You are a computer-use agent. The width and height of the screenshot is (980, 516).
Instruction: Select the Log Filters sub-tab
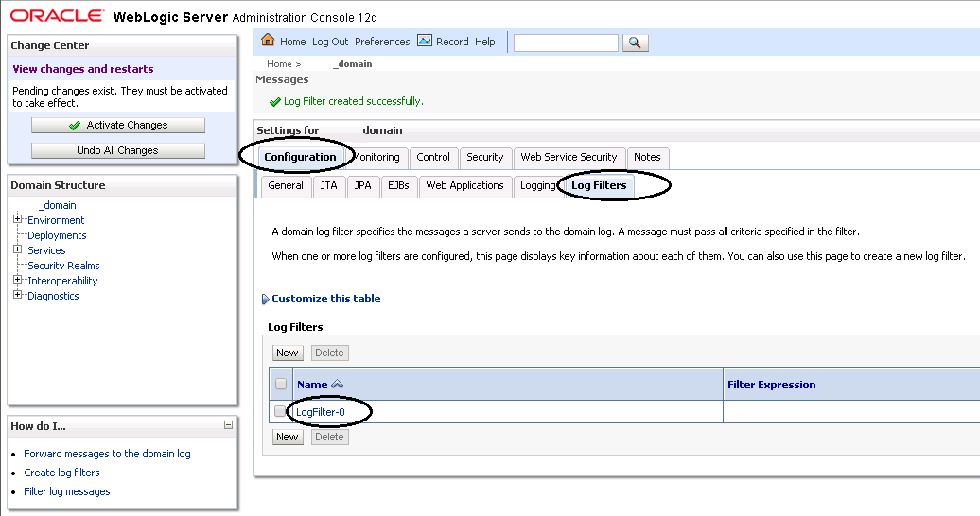tap(599, 185)
